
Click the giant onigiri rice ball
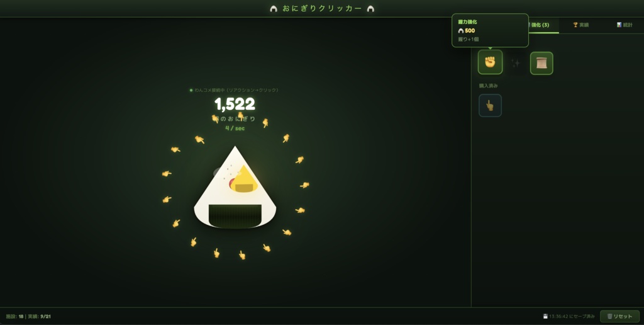pos(235,188)
